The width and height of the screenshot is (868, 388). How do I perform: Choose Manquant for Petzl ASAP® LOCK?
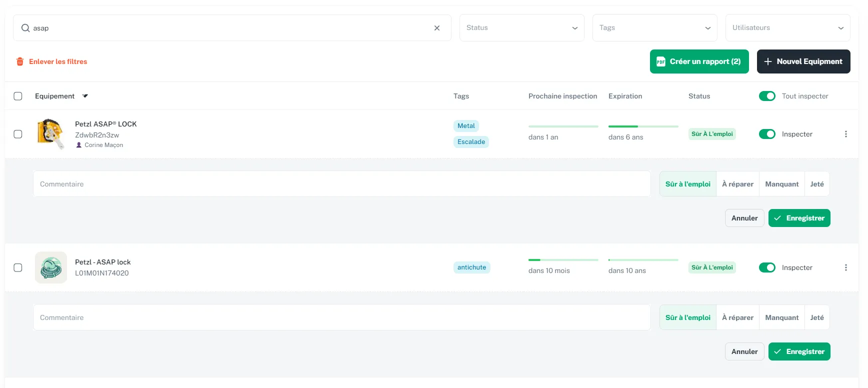(781, 184)
